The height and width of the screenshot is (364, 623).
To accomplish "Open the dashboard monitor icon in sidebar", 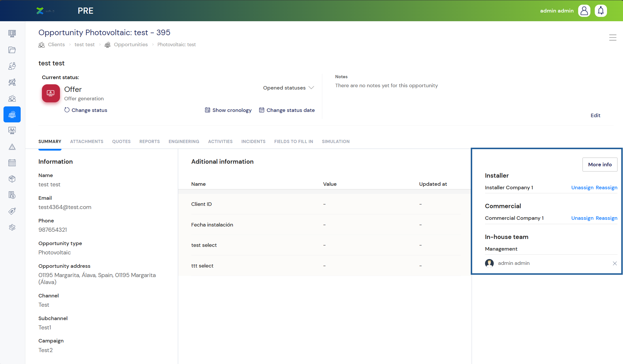I will [x=12, y=33].
